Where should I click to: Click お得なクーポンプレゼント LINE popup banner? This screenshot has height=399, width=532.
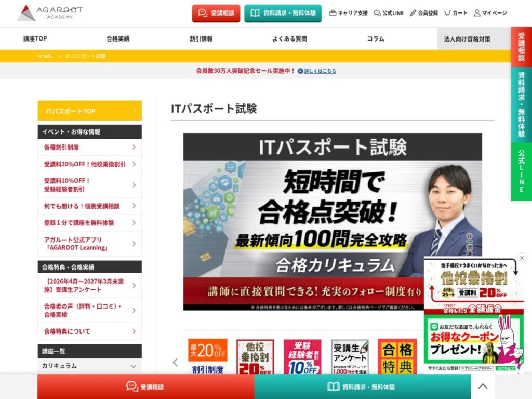474,343
